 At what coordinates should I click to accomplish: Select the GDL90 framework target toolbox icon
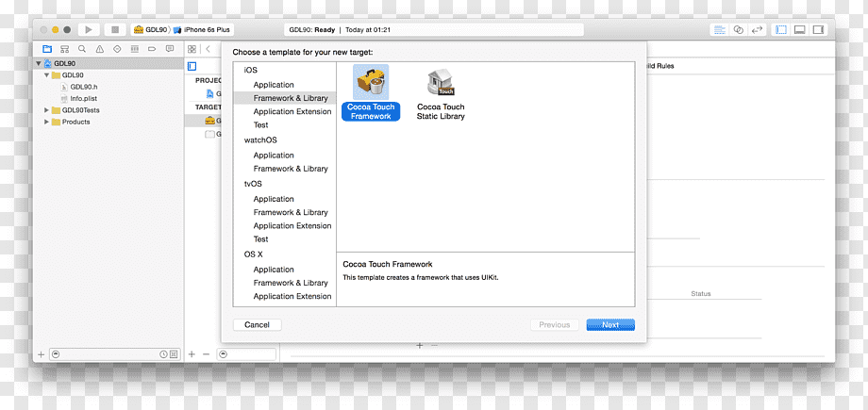pos(209,120)
